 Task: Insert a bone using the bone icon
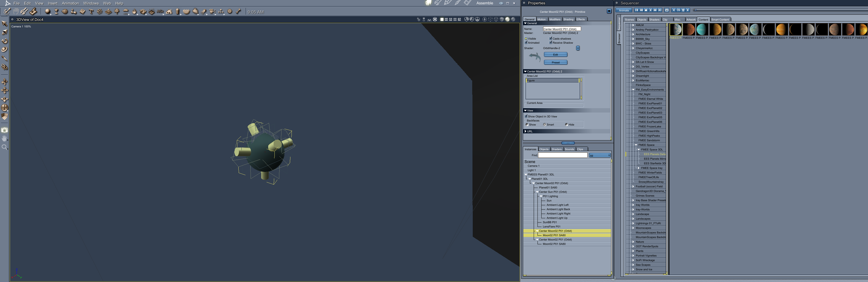point(239,11)
